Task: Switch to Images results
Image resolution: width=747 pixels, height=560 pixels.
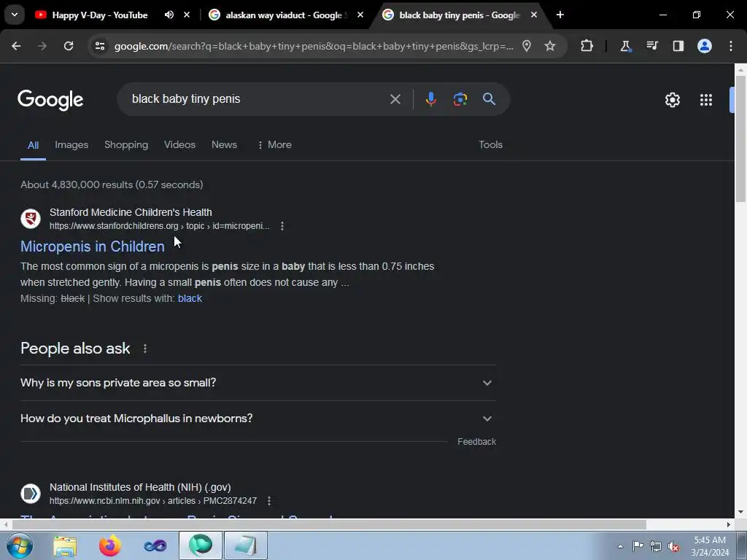Action: pyautogui.click(x=71, y=145)
